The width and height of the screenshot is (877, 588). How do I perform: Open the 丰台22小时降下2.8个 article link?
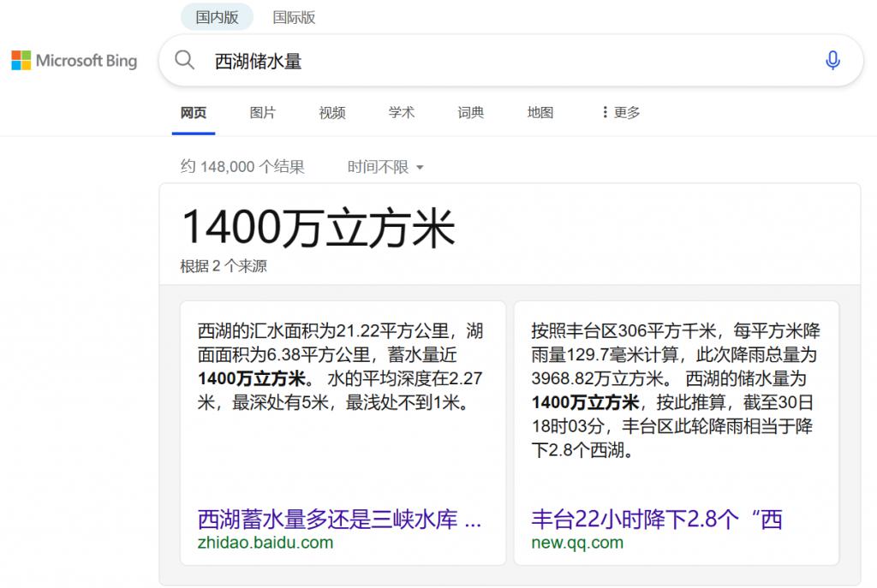click(657, 519)
